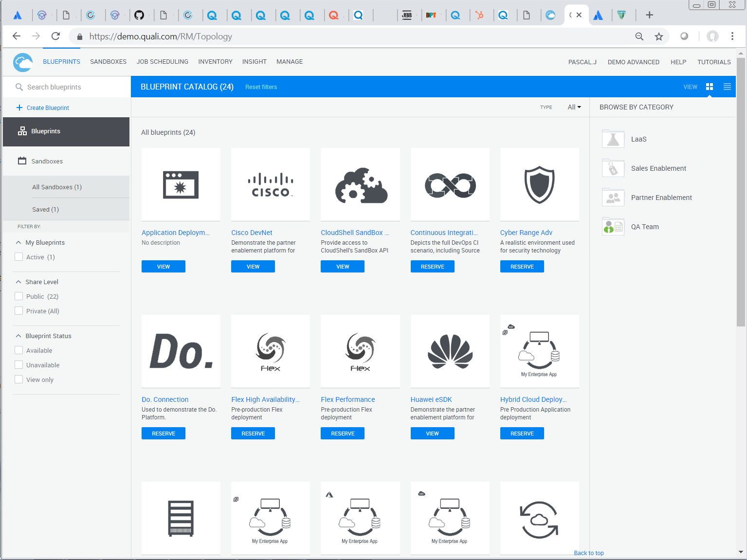Viewport: 747px width, 560px height.
Task: Collapse the My Blueprints filter section
Action: pos(18,242)
